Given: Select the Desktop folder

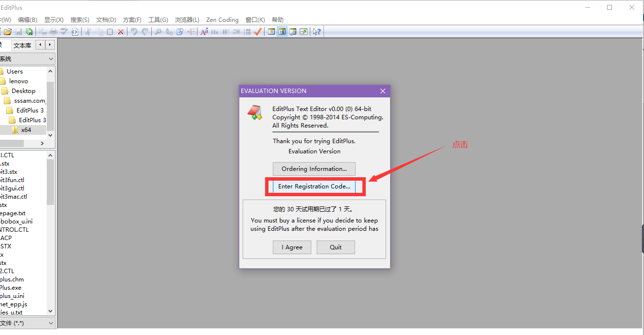Looking at the screenshot, I should click(23, 91).
